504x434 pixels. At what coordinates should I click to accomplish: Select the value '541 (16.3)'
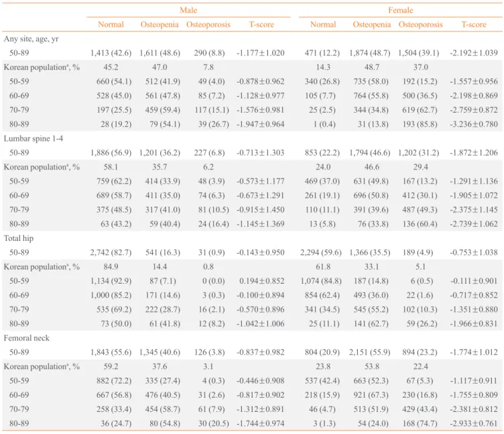163,252
